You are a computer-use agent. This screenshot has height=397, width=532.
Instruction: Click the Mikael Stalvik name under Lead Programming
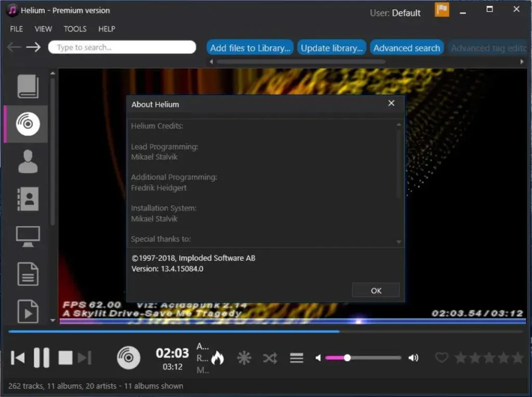pos(154,157)
